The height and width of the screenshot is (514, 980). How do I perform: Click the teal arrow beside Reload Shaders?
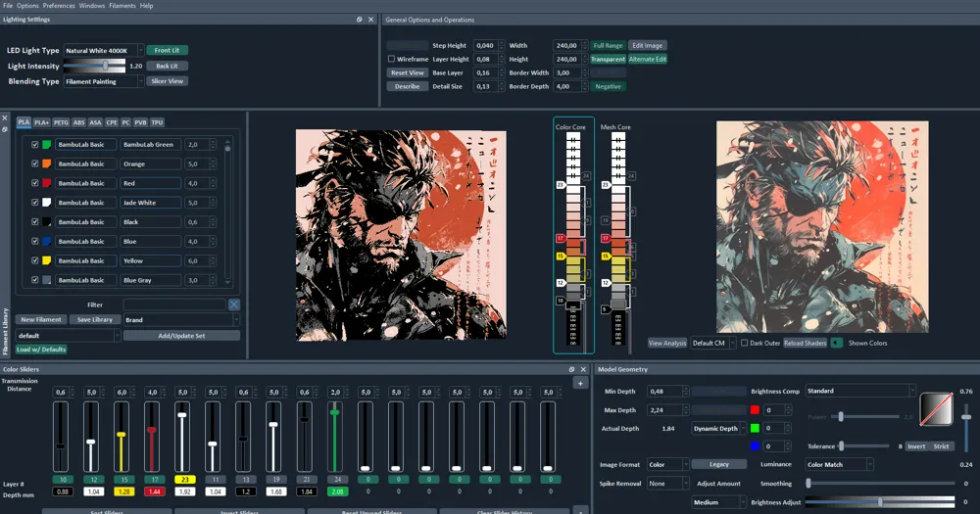point(836,343)
